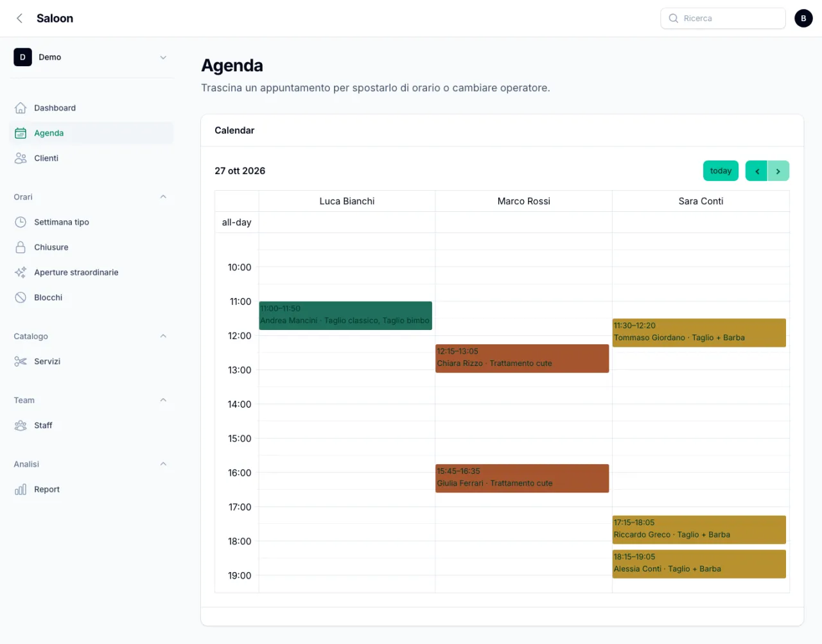The width and height of the screenshot is (822, 644).
Task: Click the search magnifier icon
Action: [673, 18]
